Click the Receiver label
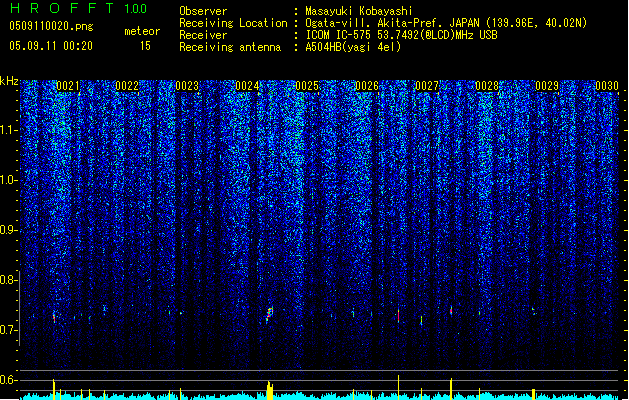Screen dimensions: 629x400 pyautogui.click(x=203, y=35)
